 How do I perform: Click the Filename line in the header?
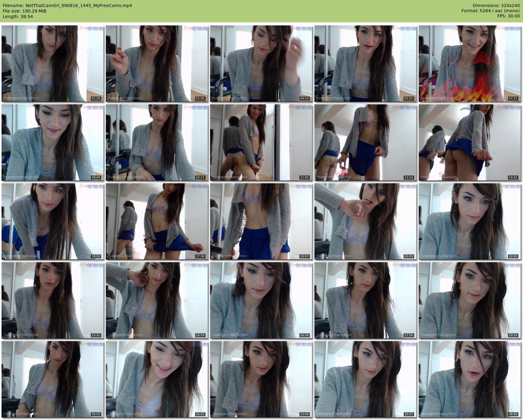pos(67,6)
